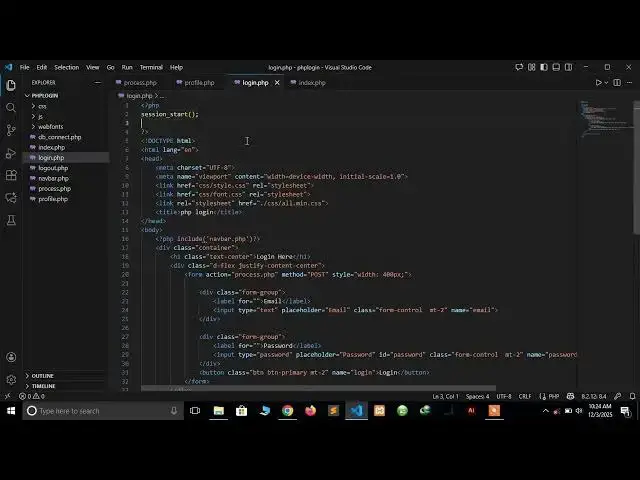
Task: Open db_connect.php in the explorer
Action: [x=60, y=137]
